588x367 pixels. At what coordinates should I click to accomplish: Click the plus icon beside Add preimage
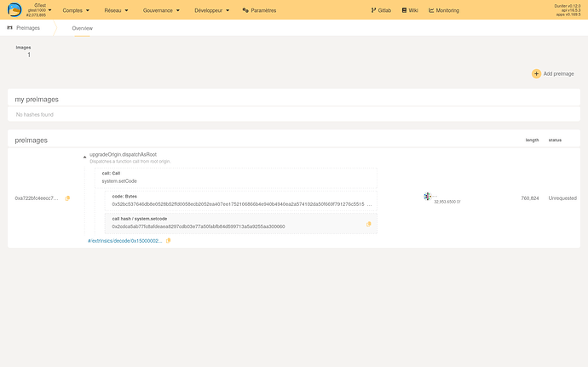(537, 74)
